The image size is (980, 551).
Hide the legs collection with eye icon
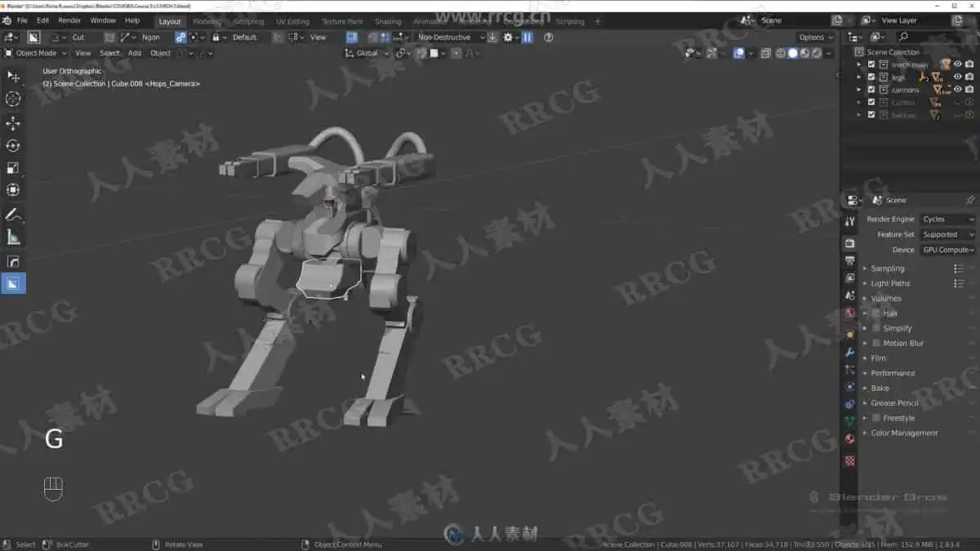[x=958, y=77]
